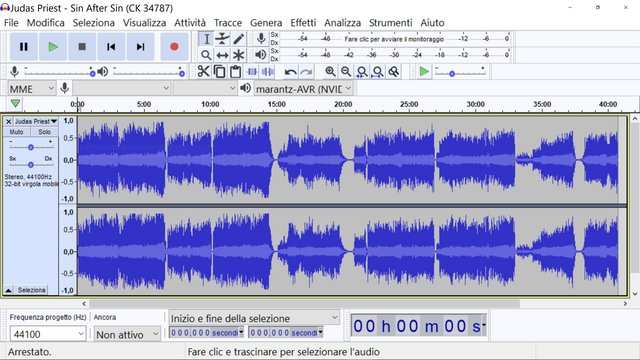Image resolution: width=640 pixels, height=360 pixels.
Task: Open the Modifica menu
Action: point(46,23)
